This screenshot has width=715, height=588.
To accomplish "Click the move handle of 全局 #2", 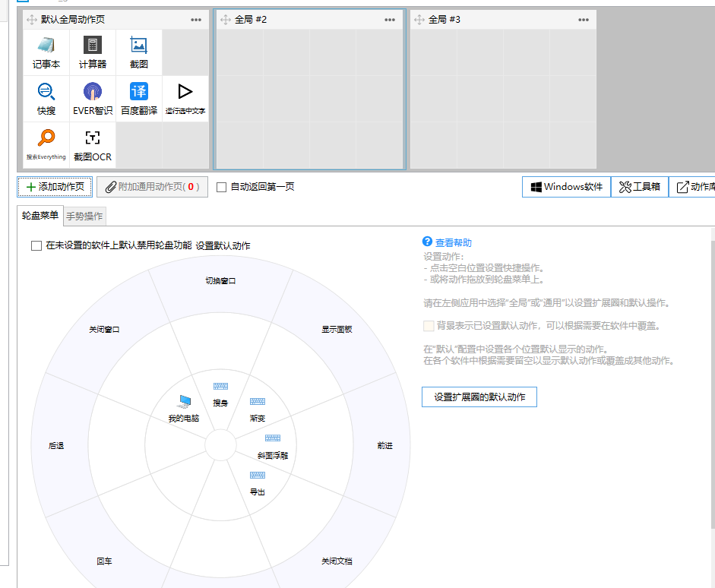I will click(225, 20).
